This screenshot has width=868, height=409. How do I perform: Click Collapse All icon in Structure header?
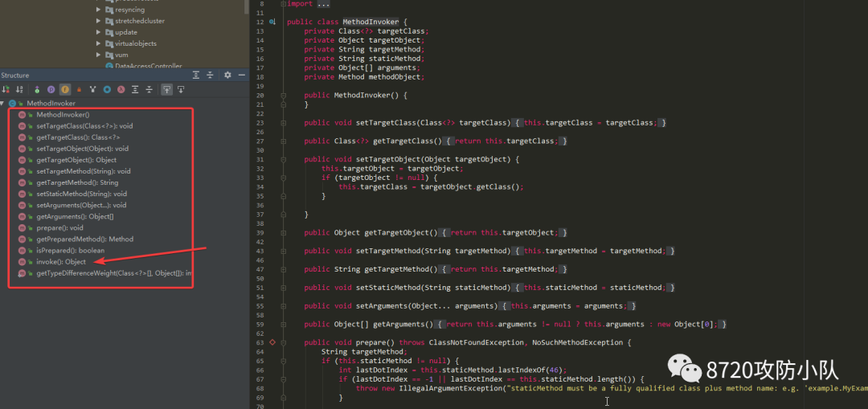pos(210,76)
